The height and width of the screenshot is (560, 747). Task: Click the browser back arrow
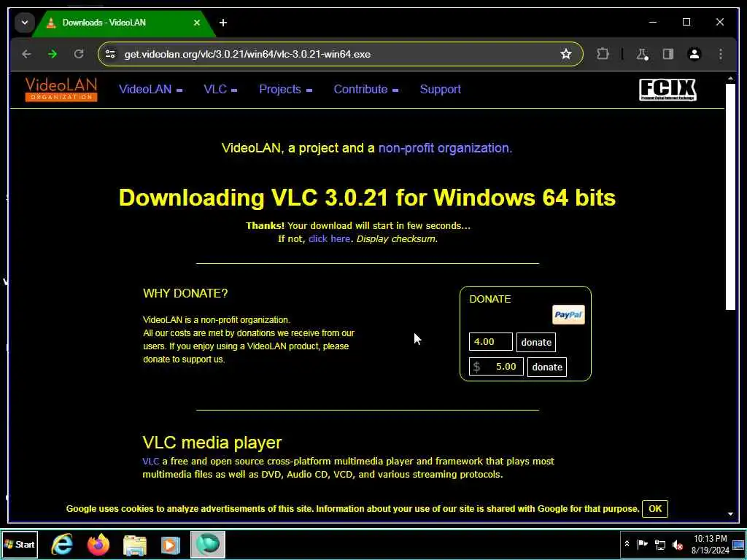(x=27, y=54)
